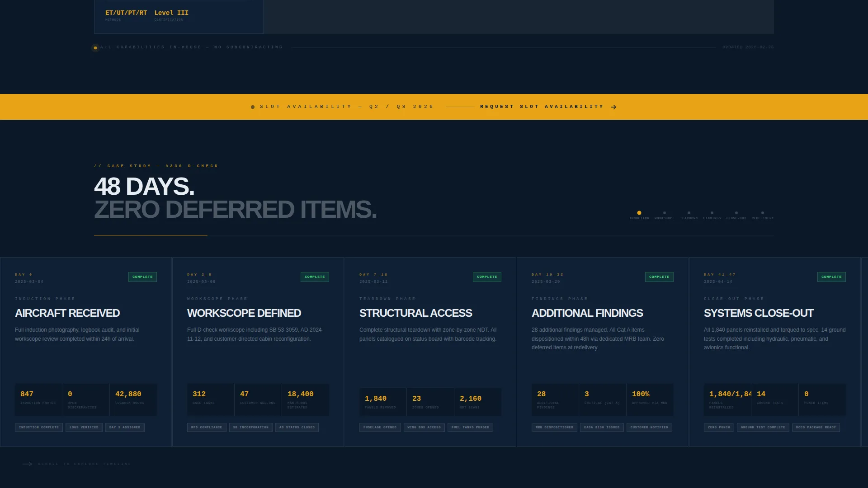Click the Aircraft Received card title

coord(67,313)
